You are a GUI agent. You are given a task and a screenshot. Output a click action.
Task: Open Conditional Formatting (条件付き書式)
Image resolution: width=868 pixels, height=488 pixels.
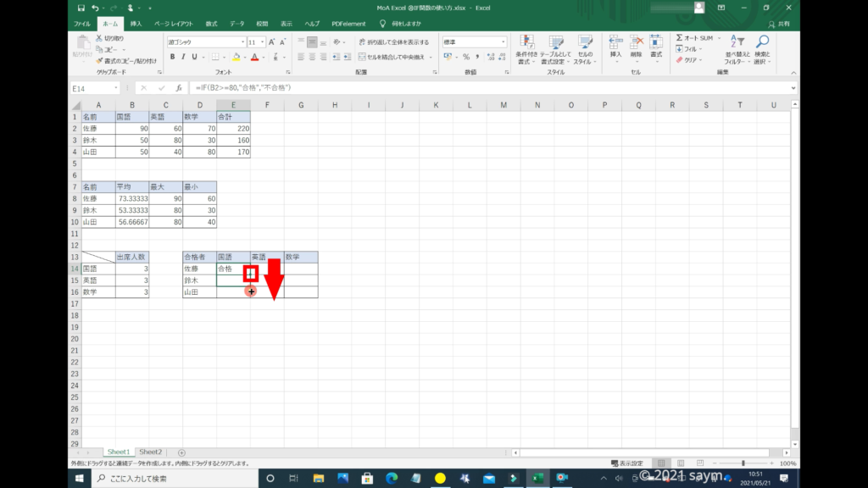(526, 49)
